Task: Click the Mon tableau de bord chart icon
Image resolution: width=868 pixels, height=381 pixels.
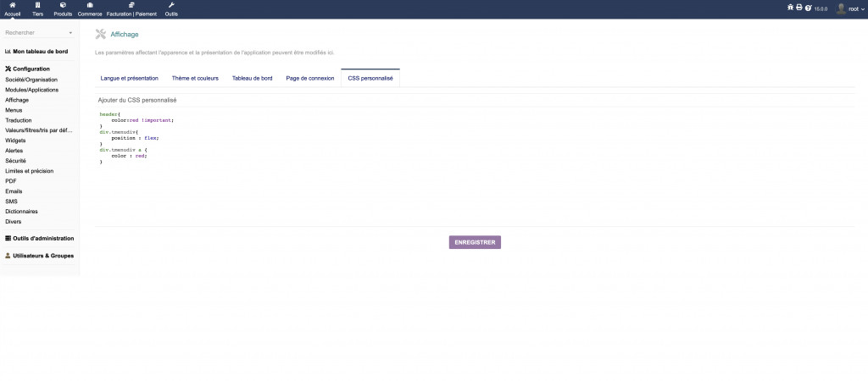Action: point(8,52)
